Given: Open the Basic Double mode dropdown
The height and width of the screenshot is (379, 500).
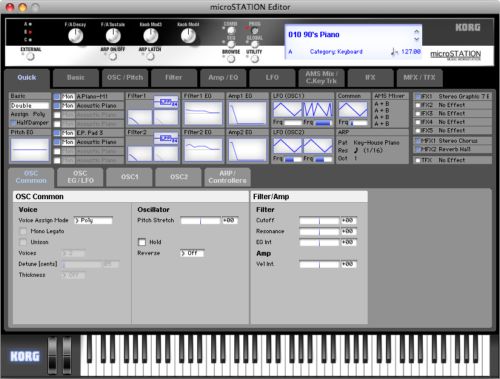Looking at the screenshot, I should 30,106.
